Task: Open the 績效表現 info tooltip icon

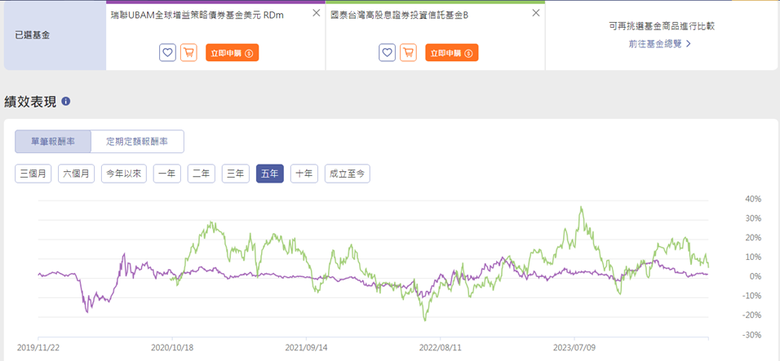Action: pyautogui.click(x=66, y=101)
